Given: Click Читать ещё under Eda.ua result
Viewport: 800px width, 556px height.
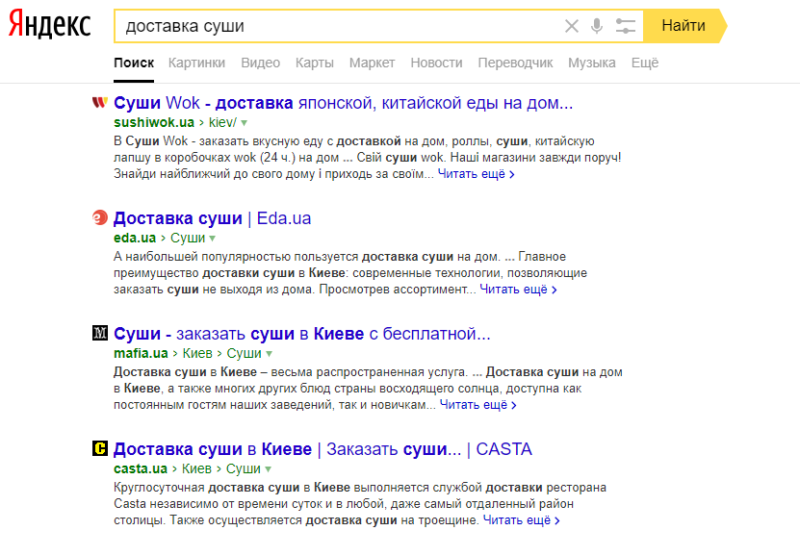Looking at the screenshot, I should pos(518,289).
